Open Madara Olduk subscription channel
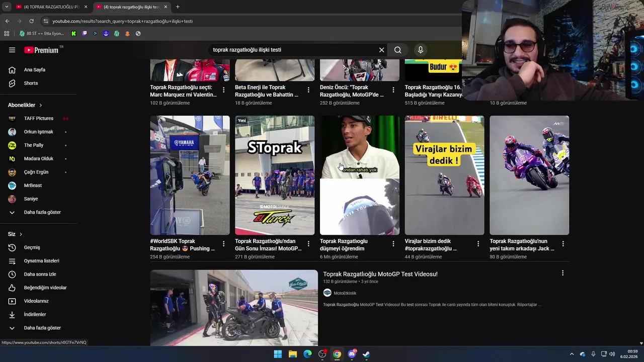 (38, 158)
